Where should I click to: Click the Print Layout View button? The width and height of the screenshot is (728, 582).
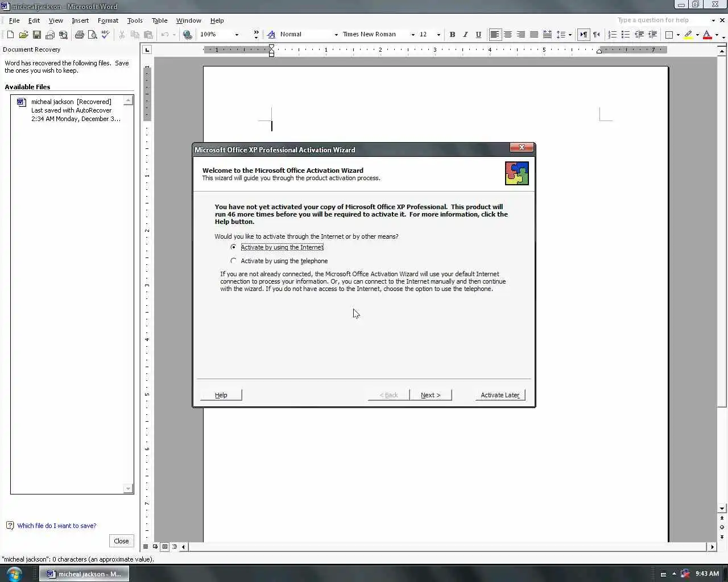pos(165,547)
